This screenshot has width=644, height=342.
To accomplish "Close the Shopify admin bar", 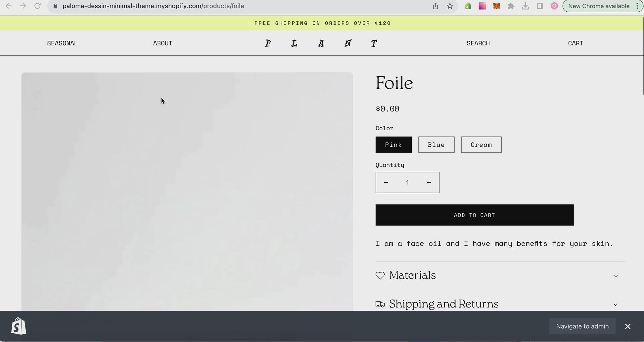I will pos(627,326).
